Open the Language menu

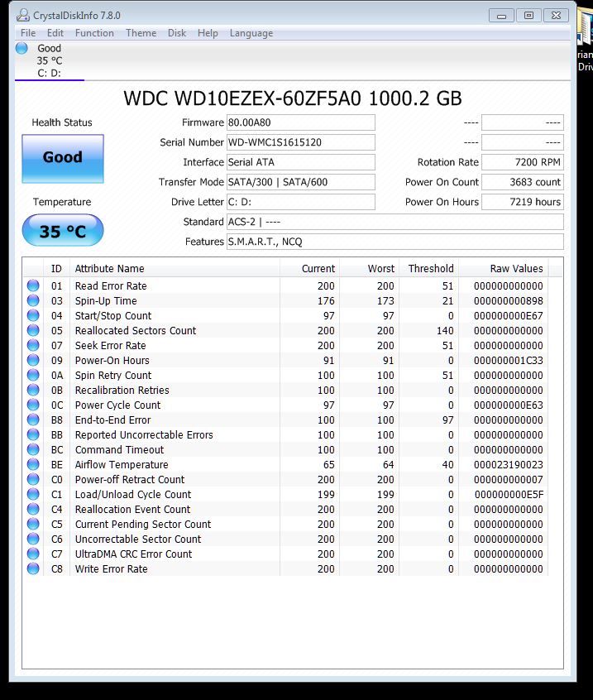point(251,33)
